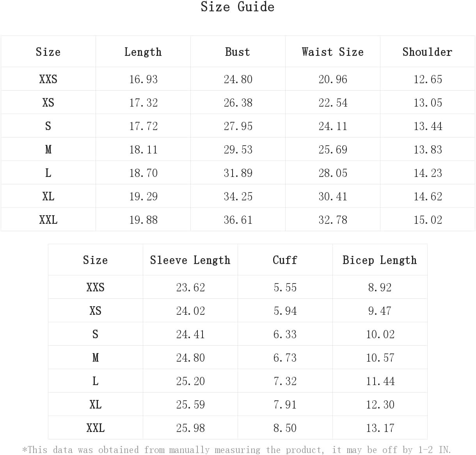
Task: Click the Bust column header
Action: point(238,52)
